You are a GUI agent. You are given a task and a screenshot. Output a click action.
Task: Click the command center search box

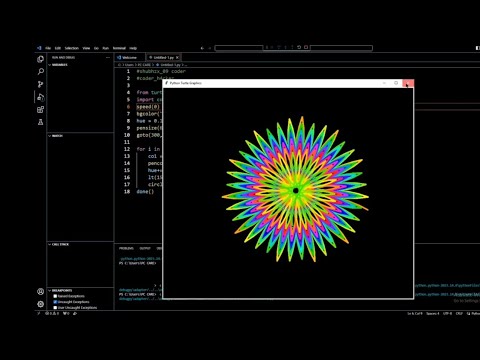pos(293,48)
